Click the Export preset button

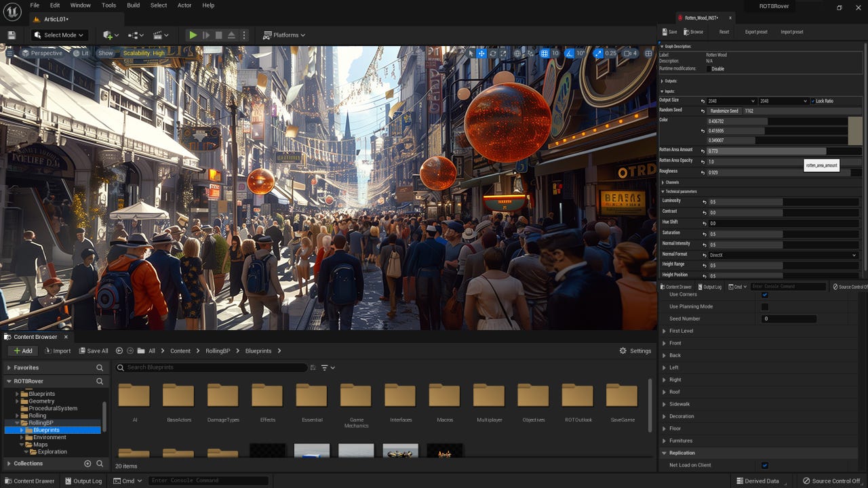click(756, 32)
